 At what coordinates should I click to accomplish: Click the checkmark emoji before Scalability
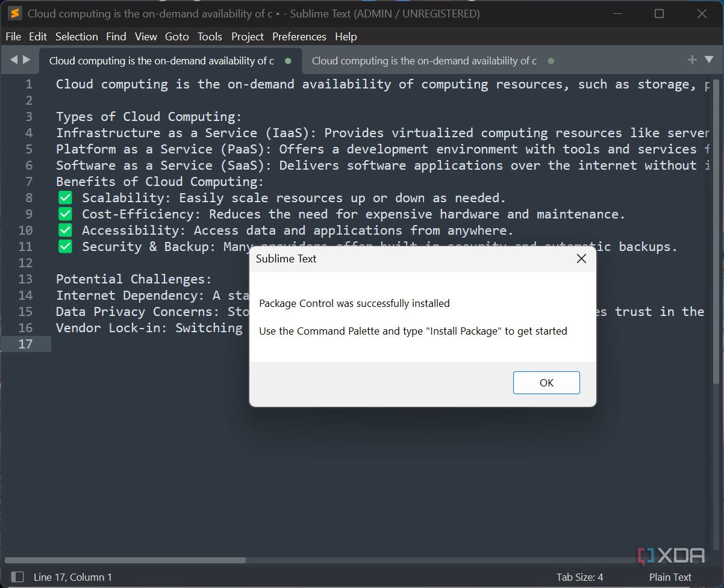(x=65, y=198)
